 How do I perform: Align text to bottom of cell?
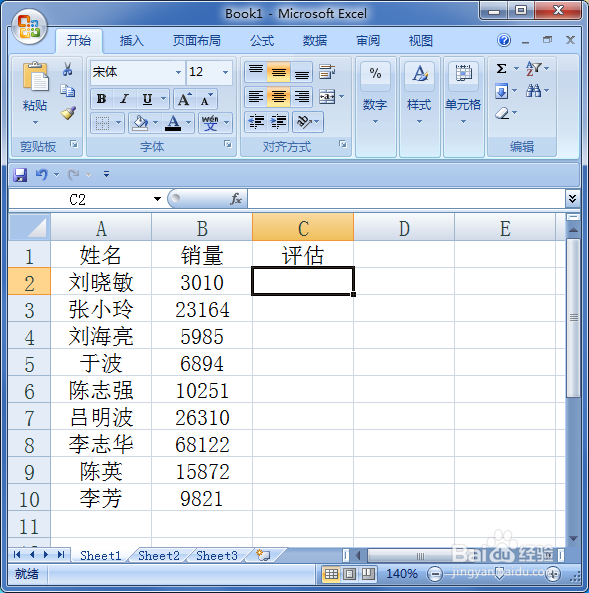pyautogui.click(x=301, y=71)
